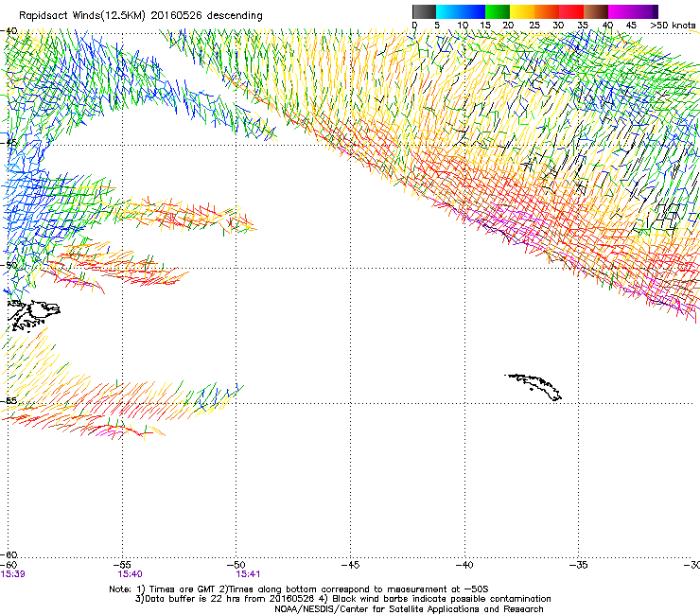Pick the red 30–35 knots legend segment
This screenshot has height=615, width=700.
pos(571,11)
